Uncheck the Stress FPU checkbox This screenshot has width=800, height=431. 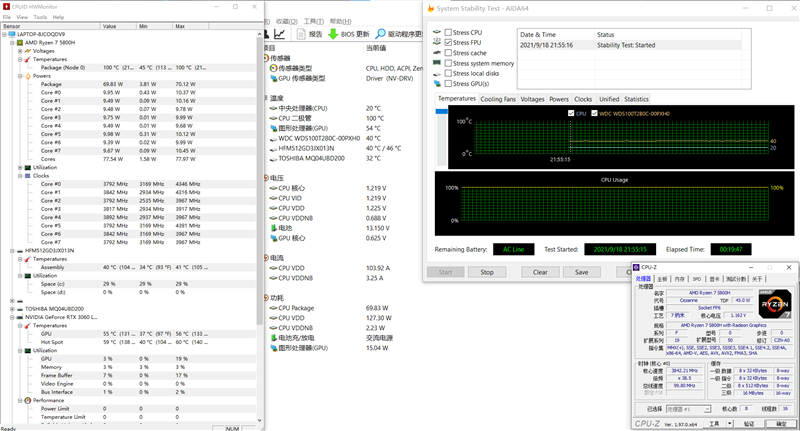[x=448, y=42]
